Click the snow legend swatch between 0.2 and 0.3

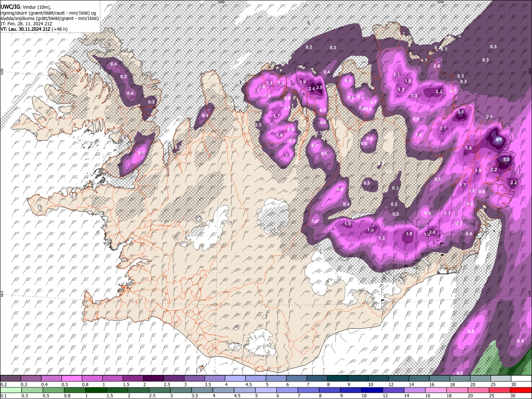[x=10, y=379]
